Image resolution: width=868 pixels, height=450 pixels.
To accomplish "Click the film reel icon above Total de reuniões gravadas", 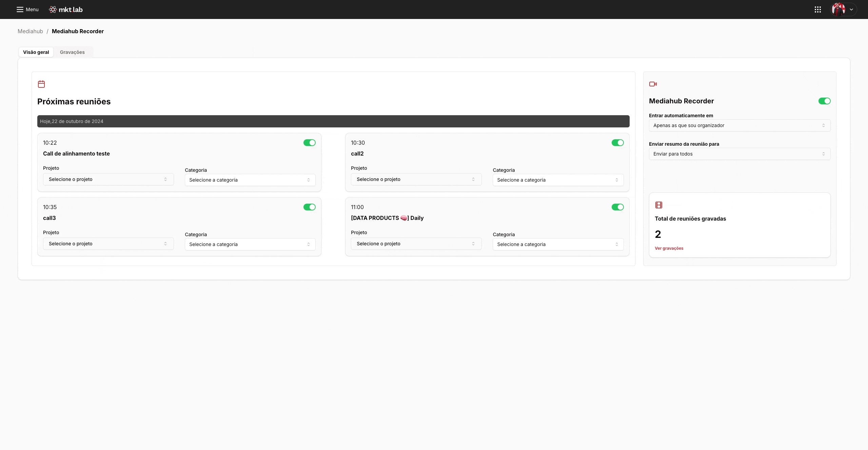I will click(x=659, y=205).
